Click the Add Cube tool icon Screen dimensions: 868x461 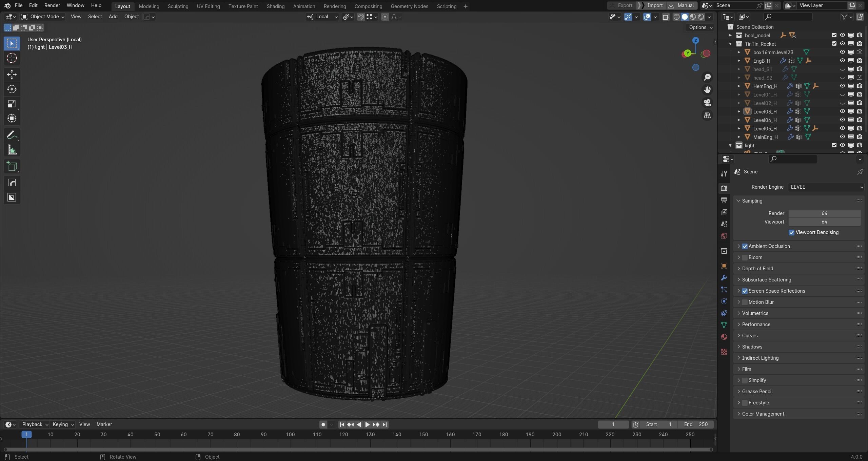(x=12, y=166)
